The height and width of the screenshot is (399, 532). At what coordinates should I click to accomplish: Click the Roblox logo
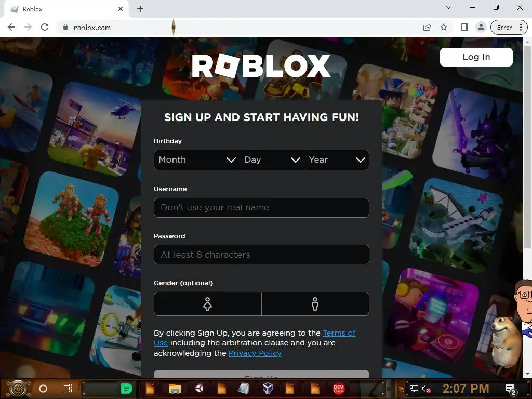click(261, 66)
